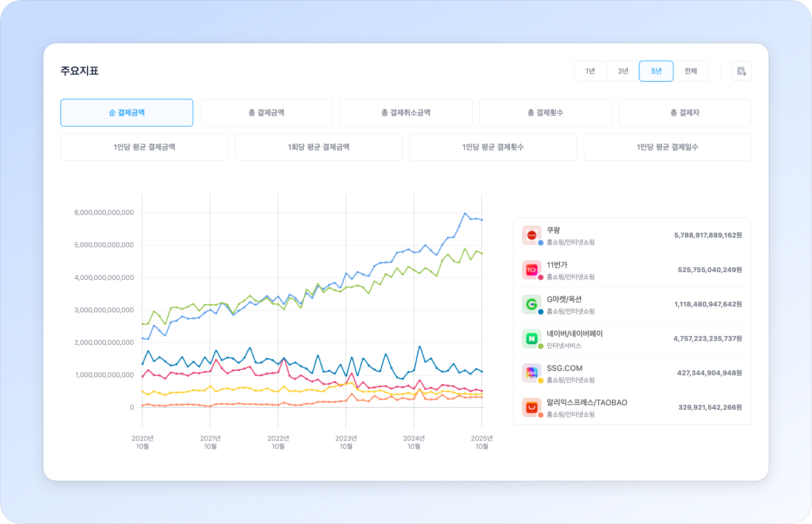Screen dimensions: 812x524
Task: Choose the 1인당 평균 결제금액 metric
Action: pyautogui.click(x=144, y=147)
